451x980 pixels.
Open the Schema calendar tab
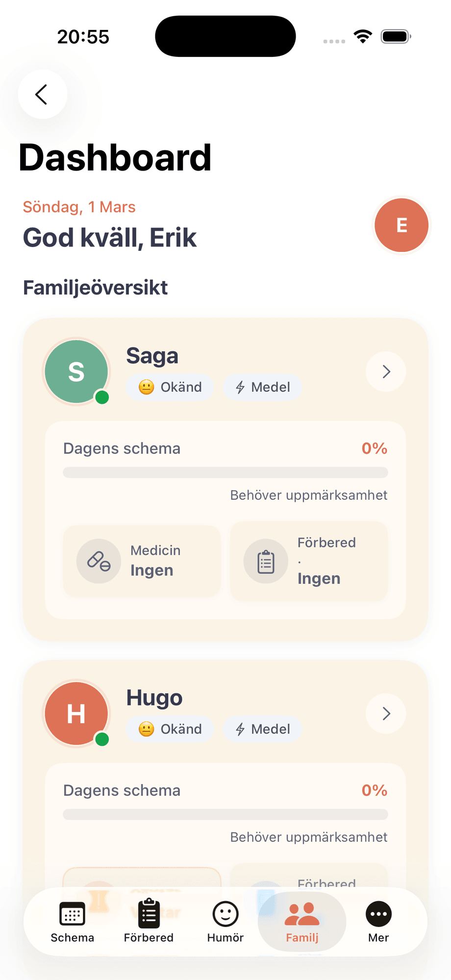pos(72,922)
